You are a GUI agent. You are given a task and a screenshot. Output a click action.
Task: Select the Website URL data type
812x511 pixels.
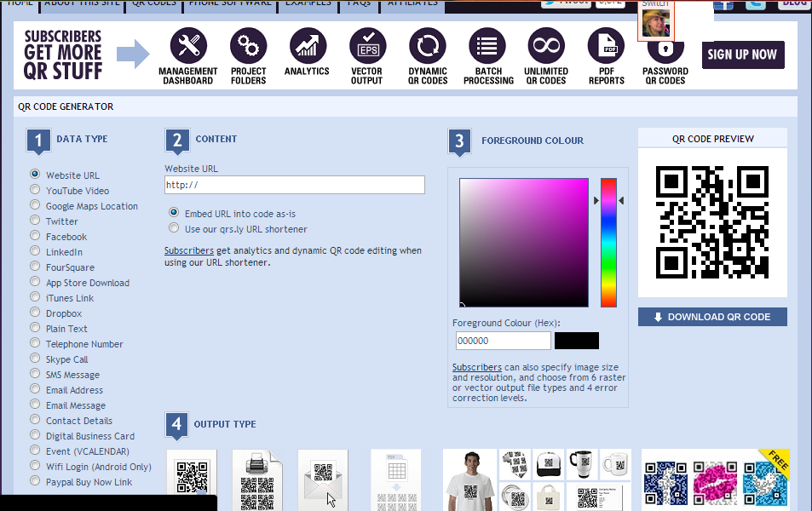tap(35, 174)
